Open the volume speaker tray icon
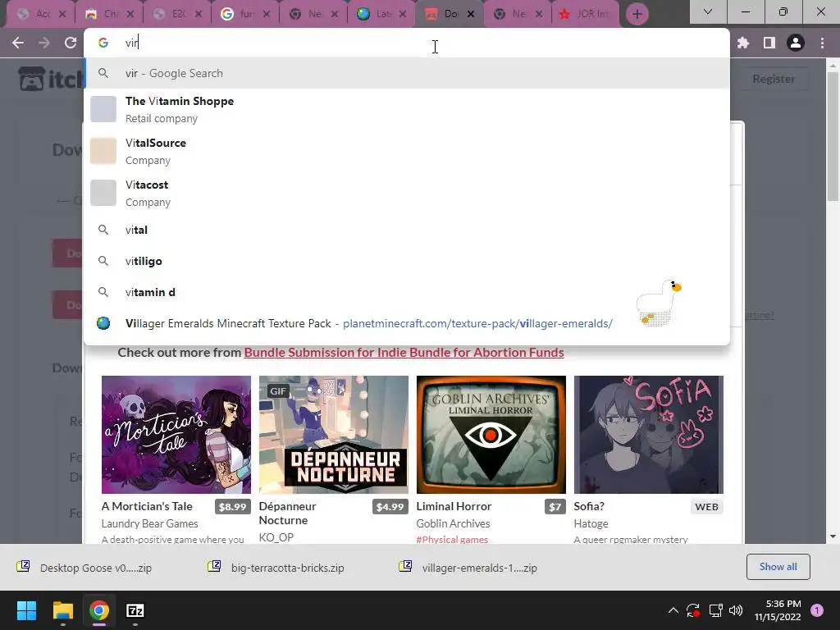This screenshot has width=840, height=630. tap(736, 610)
